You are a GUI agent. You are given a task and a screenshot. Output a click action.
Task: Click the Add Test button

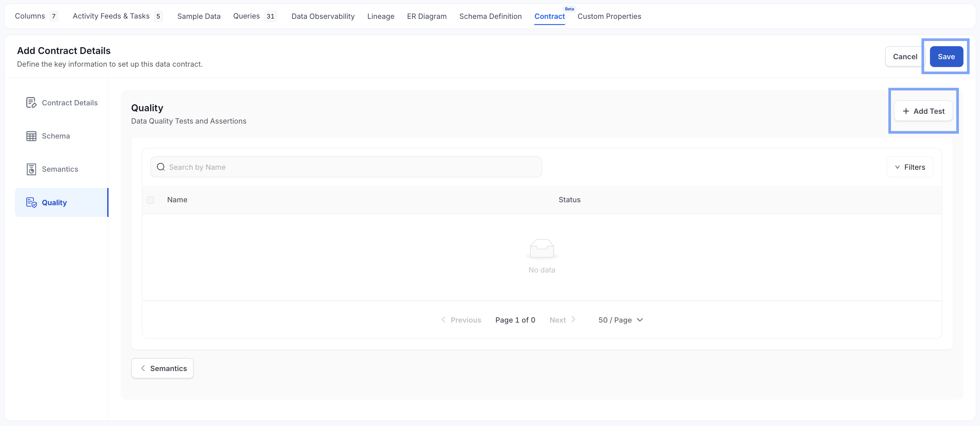923,111
